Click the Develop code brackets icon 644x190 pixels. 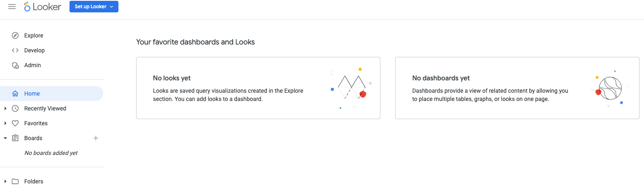(15, 50)
